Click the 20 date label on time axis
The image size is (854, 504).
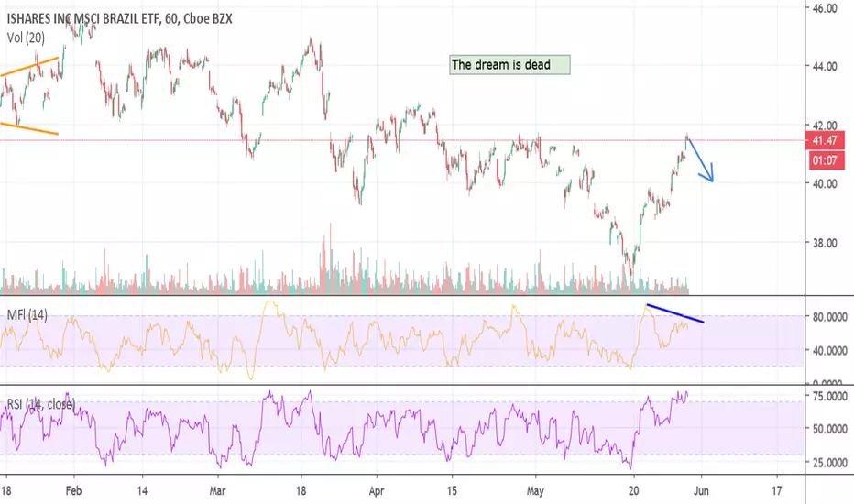click(x=633, y=491)
